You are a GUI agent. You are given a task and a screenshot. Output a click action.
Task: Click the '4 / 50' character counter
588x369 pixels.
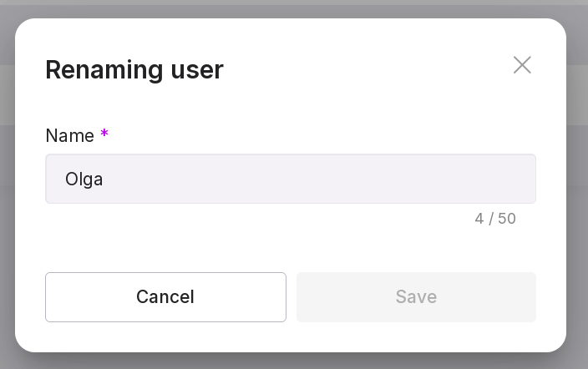click(494, 219)
